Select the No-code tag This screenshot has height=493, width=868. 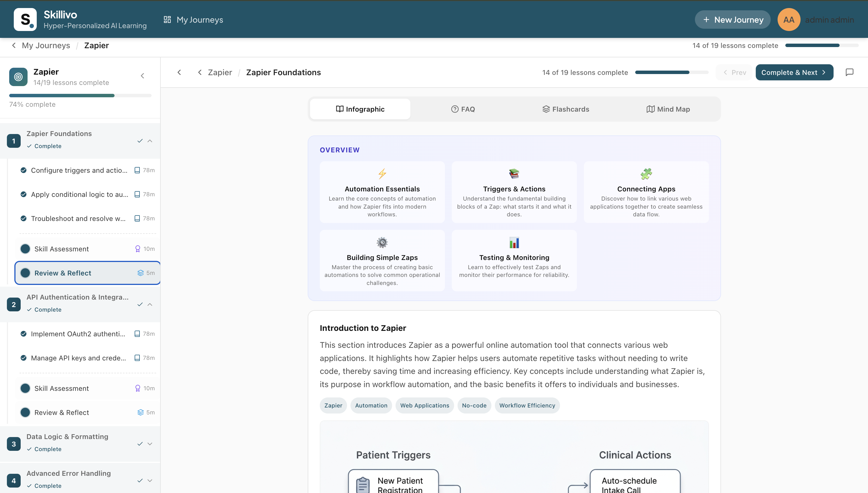pos(474,405)
